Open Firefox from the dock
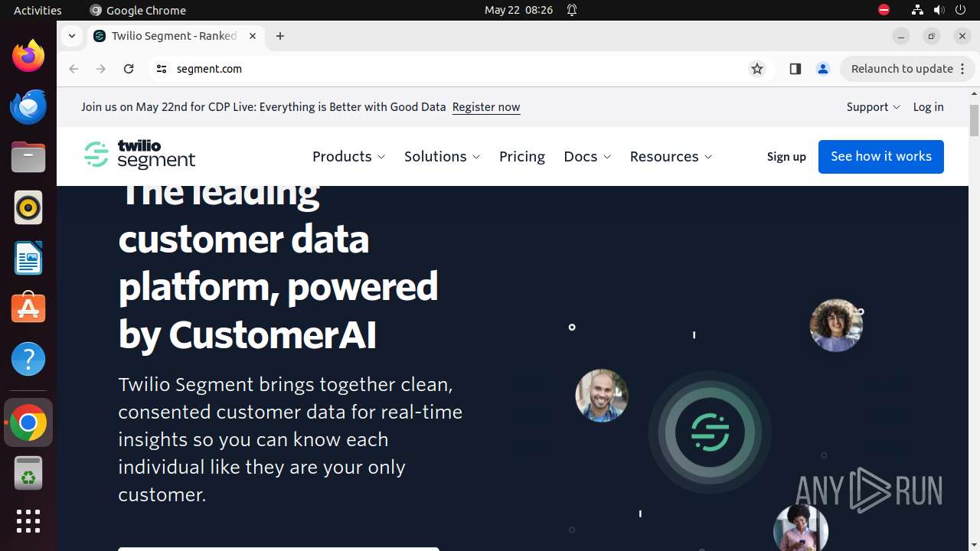The image size is (980, 551). click(x=28, y=56)
